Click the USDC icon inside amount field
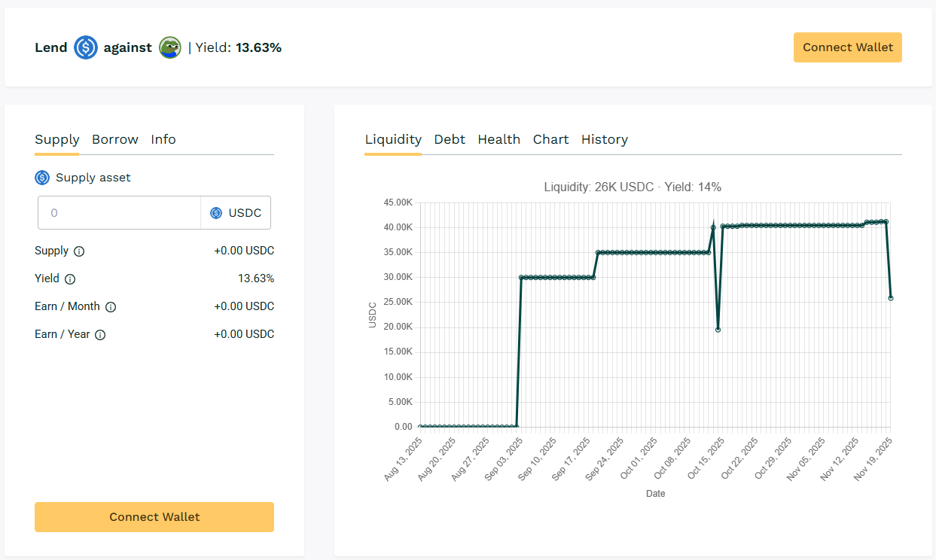Screen dimensions: 936x560 click(216, 213)
